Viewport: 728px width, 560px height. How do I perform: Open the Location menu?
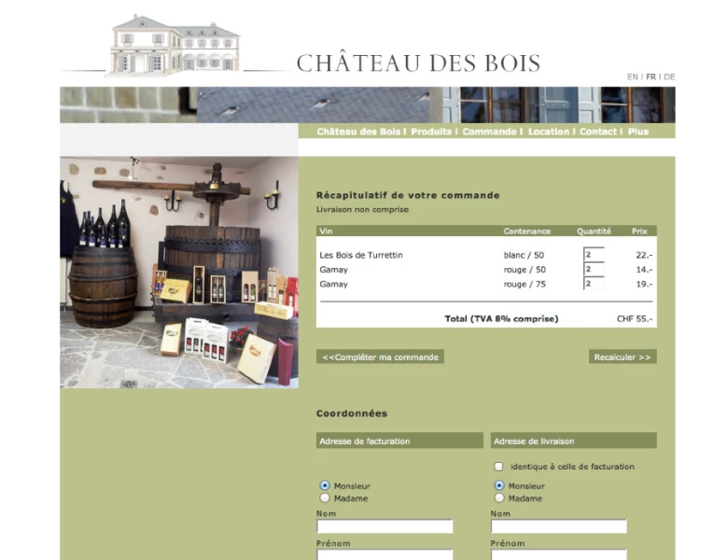[548, 132]
